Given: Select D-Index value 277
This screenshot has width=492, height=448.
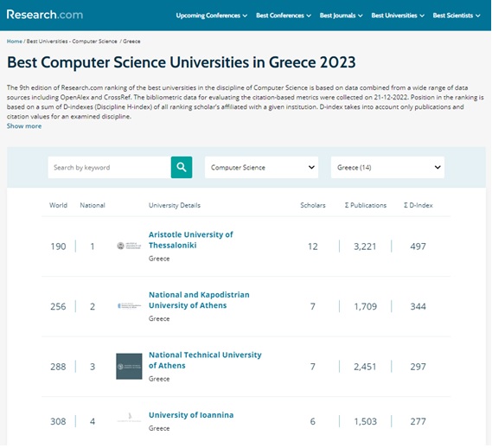Looking at the screenshot, I should click(x=419, y=421).
